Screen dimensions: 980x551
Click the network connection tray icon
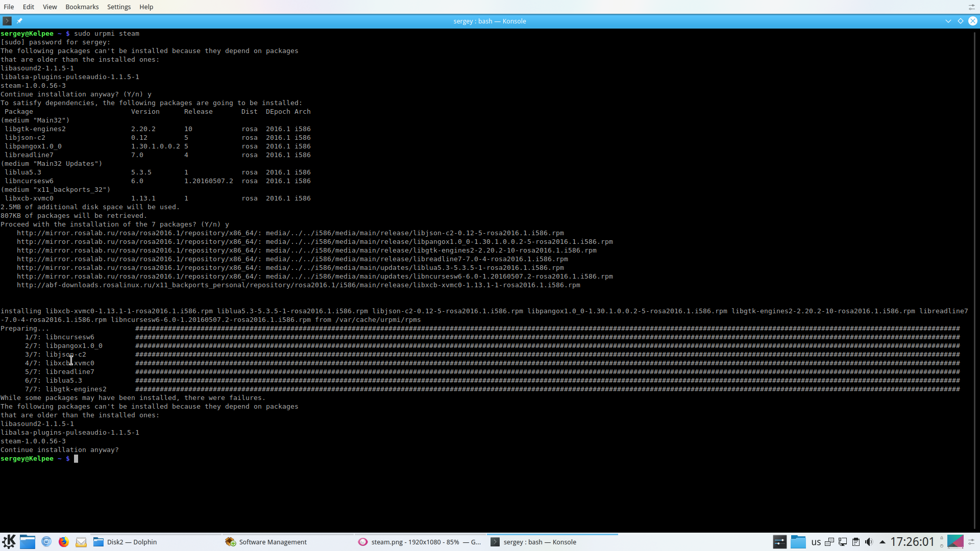coord(843,542)
